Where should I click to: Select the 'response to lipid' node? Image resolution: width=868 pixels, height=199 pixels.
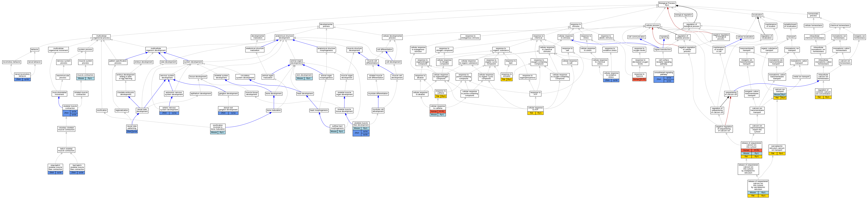pos(510,62)
